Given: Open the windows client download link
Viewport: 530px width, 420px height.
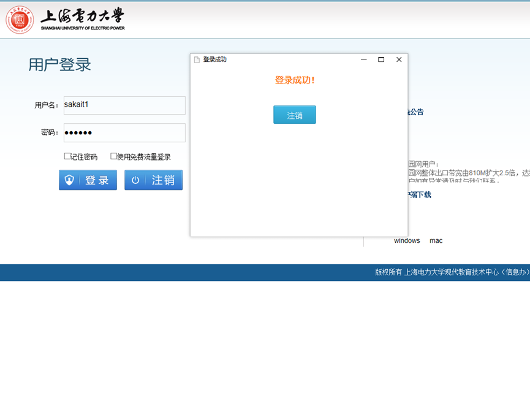Looking at the screenshot, I should pos(407,240).
